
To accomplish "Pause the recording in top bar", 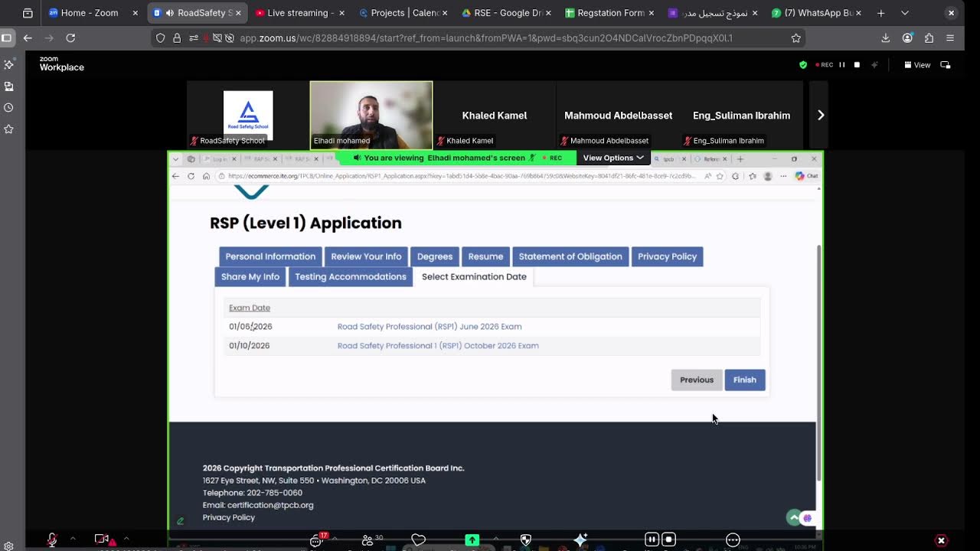I will coord(842,65).
